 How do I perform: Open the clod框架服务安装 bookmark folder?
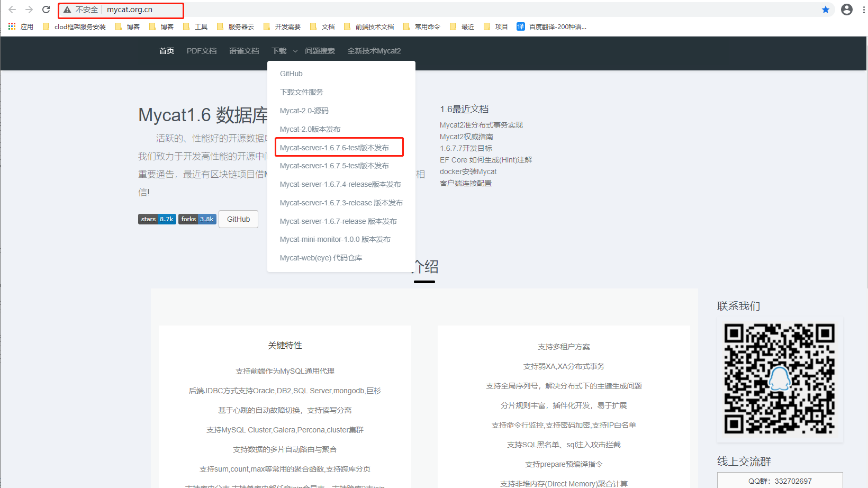[x=75, y=26]
